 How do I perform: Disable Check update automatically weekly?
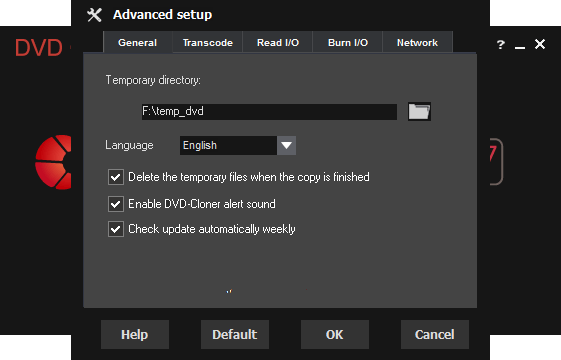tap(116, 229)
